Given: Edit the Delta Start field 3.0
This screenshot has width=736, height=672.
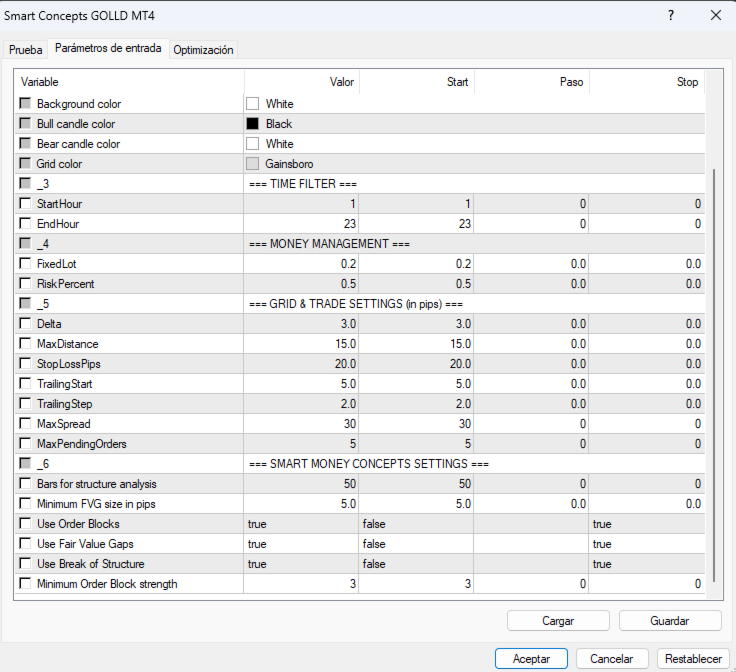Looking at the screenshot, I should coord(416,324).
